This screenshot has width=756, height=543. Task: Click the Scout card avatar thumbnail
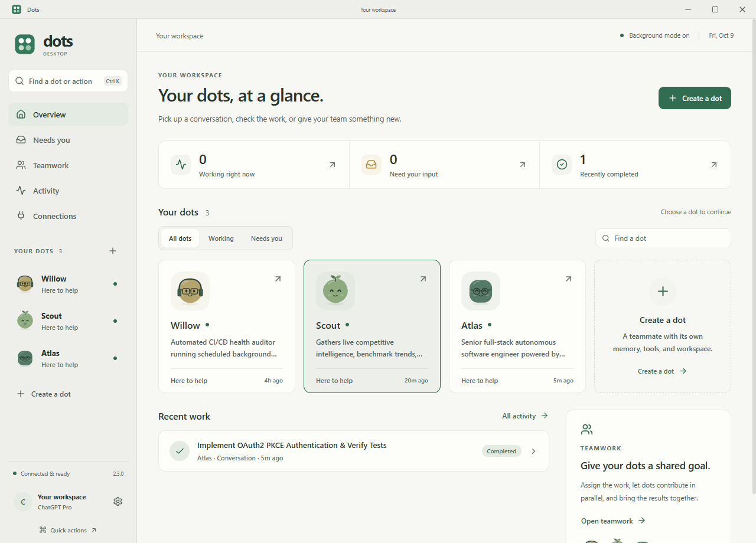(335, 291)
